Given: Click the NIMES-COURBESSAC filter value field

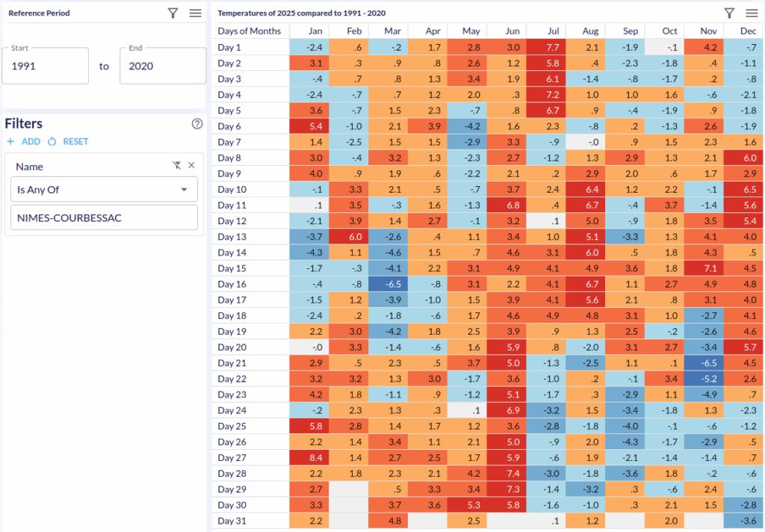Looking at the screenshot, I should click(105, 217).
